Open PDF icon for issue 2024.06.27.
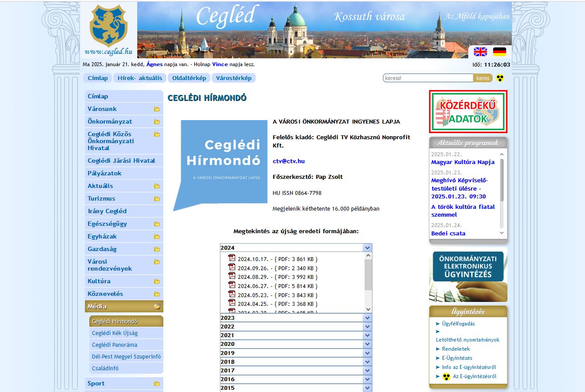This screenshot has height=392, width=585. click(232, 285)
